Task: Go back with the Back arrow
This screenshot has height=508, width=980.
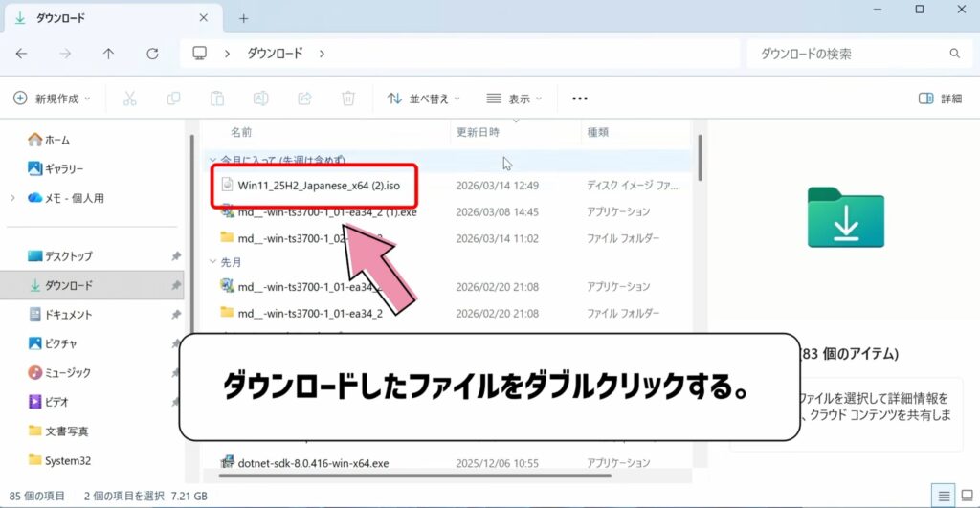Action: point(21,54)
